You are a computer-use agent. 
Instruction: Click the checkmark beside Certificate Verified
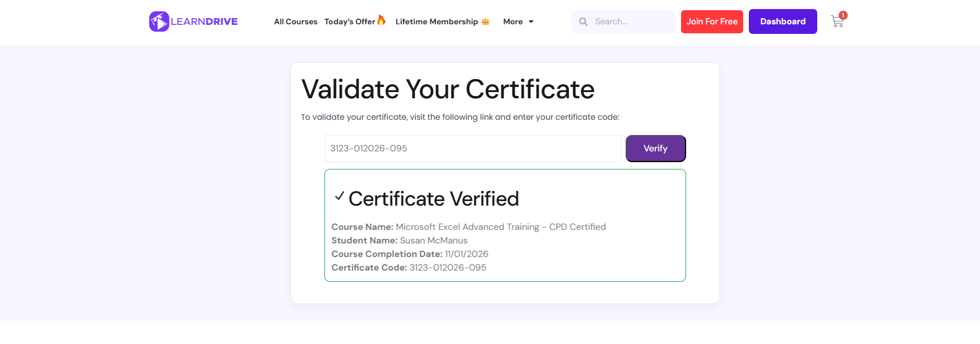pyautogui.click(x=339, y=196)
